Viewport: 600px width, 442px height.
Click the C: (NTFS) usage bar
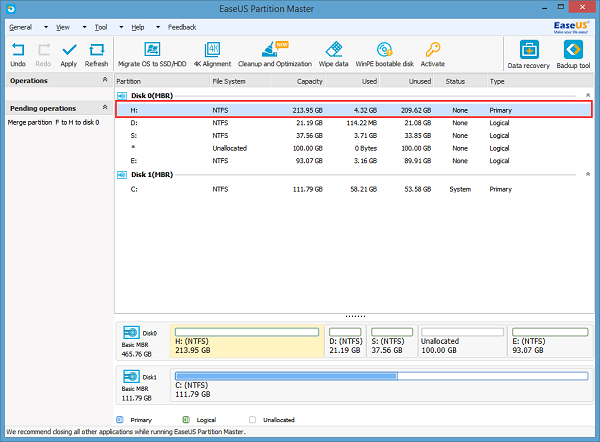[382, 376]
